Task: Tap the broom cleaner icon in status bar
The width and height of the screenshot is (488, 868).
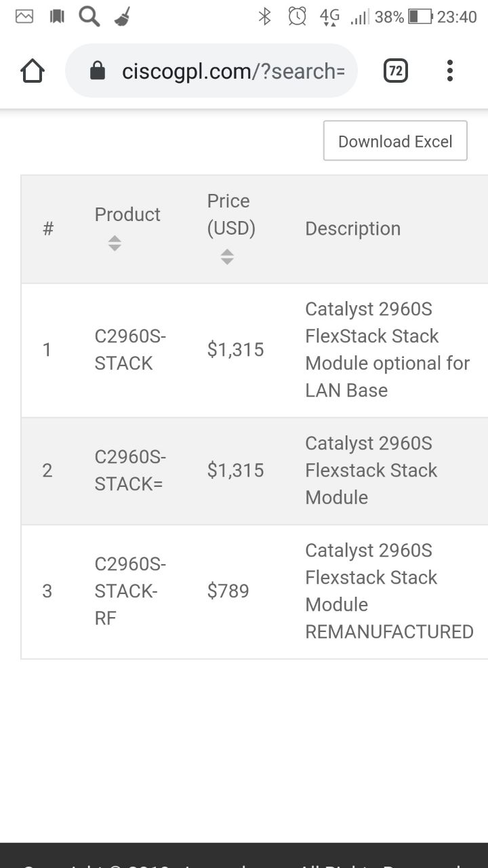Action: pos(122,16)
